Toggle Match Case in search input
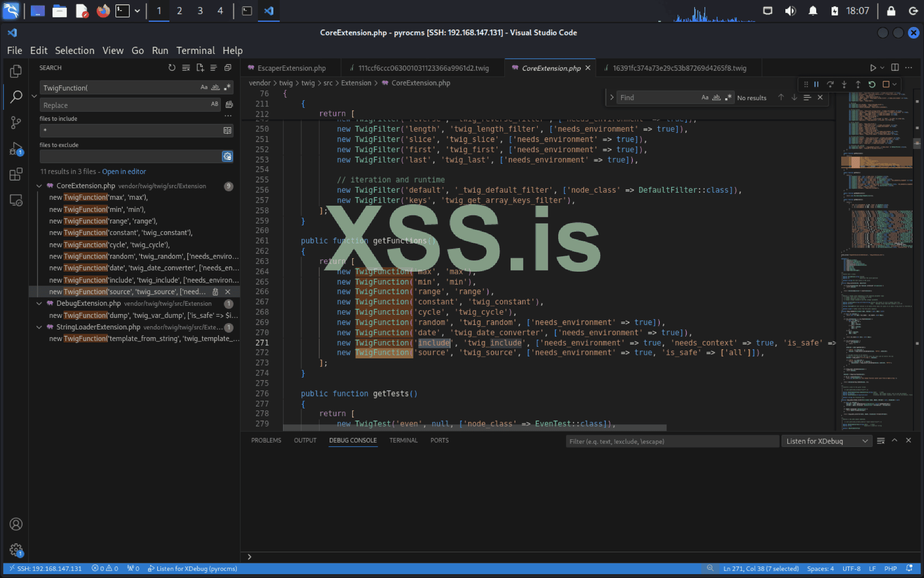This screenshot has width=924, height=578. 204,87
